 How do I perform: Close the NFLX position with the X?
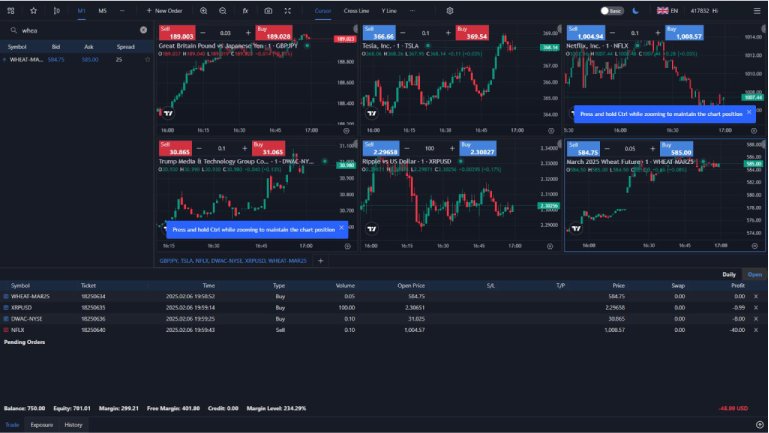[756, 330]
